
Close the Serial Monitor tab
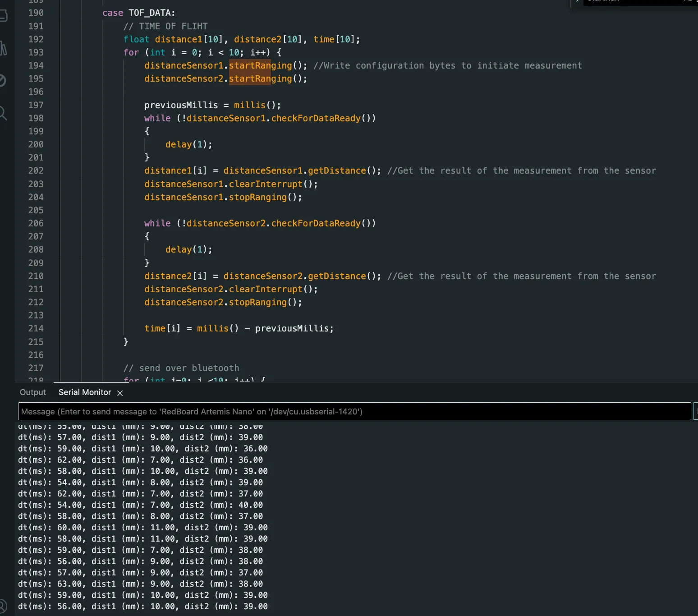click(x=120, y=393)
